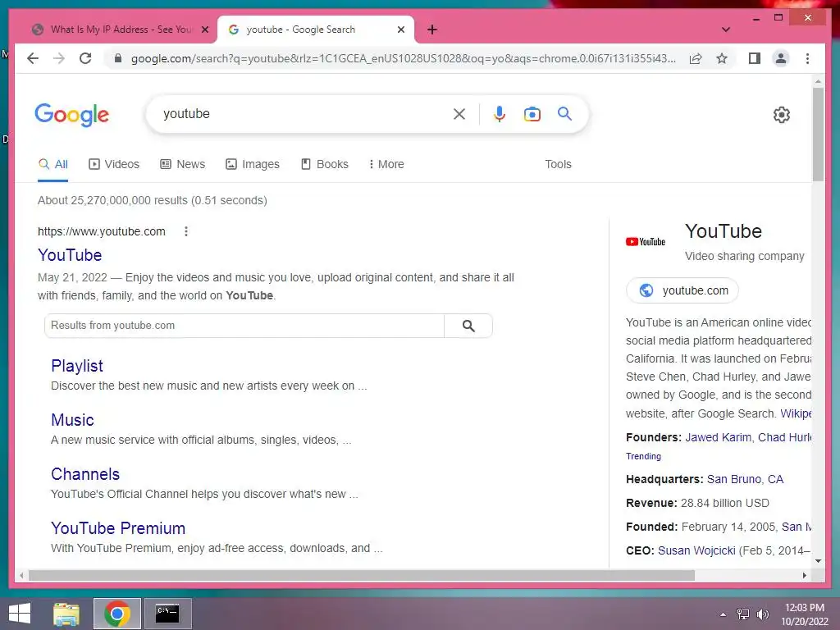Click the scroll down arrow
The height and width of the screenshot is (630, 840).
(x=818, y=561)
